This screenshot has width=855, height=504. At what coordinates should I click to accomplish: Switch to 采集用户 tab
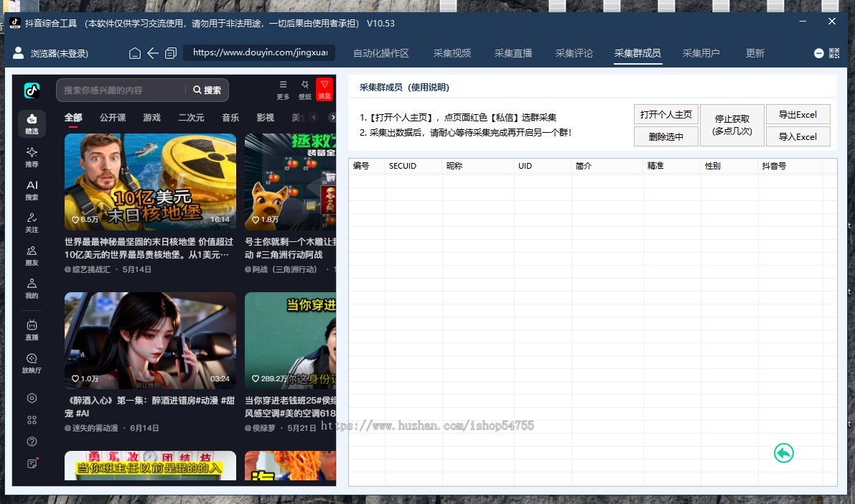click(701, 53)
